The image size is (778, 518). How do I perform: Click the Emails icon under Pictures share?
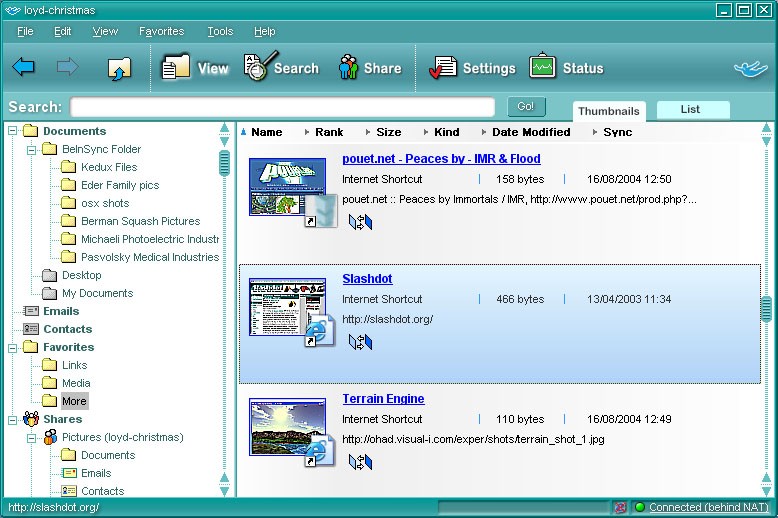click(69, 473)
